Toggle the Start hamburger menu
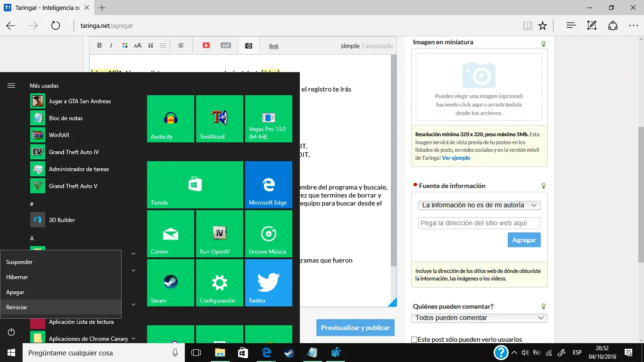The image size is (644, 362). [11, 85]
